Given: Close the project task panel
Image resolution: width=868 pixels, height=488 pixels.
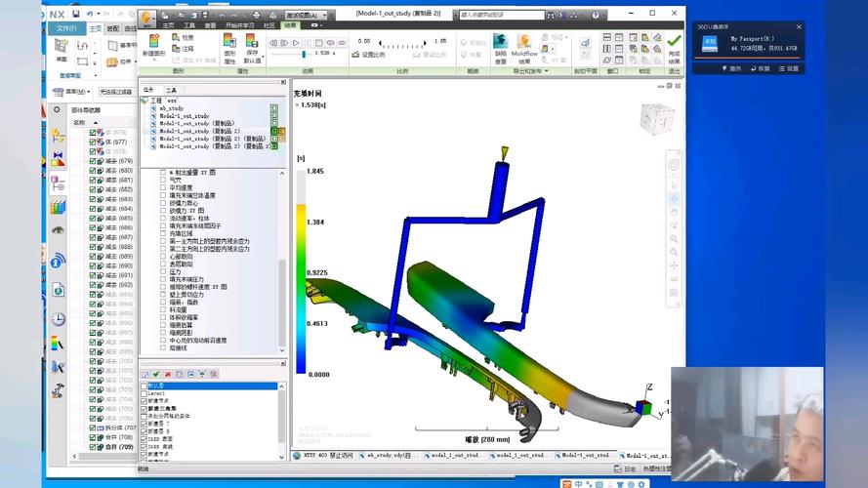Looking at the screenshot, I should coord(283,82).
